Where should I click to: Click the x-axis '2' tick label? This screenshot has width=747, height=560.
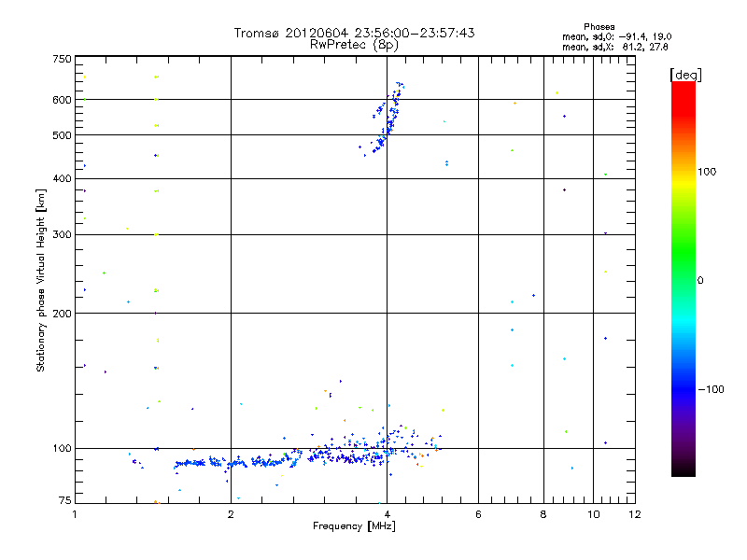(x=231, y=514)
